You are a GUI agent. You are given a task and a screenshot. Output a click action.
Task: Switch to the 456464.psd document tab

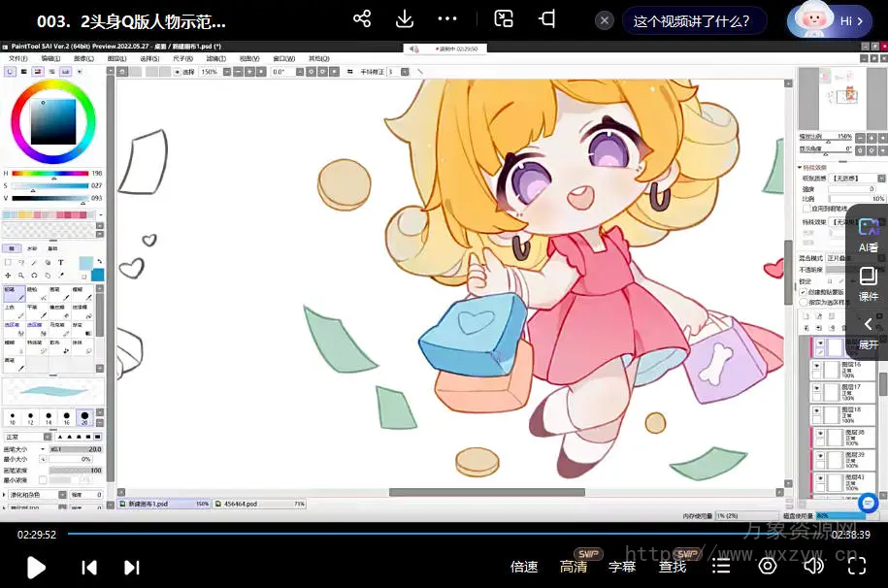point(243,504)
